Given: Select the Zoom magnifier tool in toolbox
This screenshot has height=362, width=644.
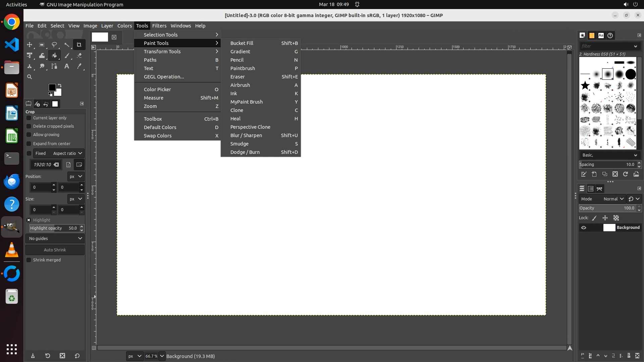Looking at the screenshot, I should tap(30, 77).
